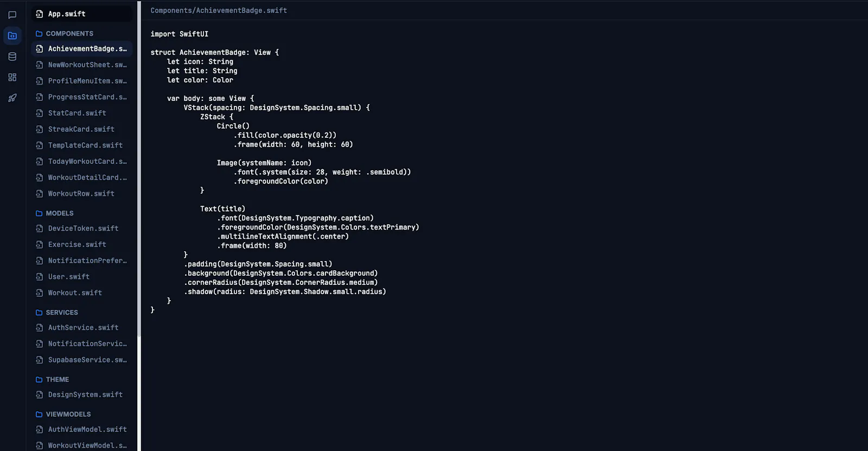
Task: Click the rocket deploy icon
Action: point(12,98)
